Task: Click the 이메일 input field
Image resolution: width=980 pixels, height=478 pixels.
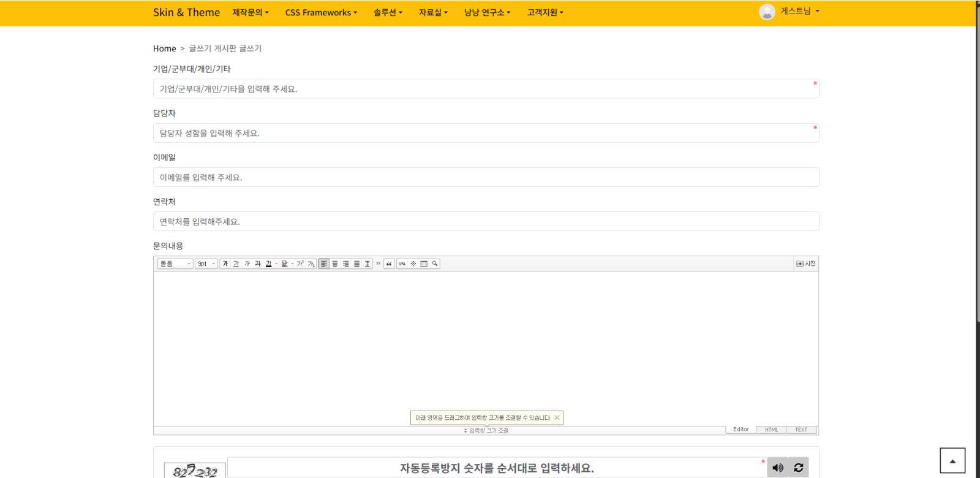Action: tap(486, 177)
